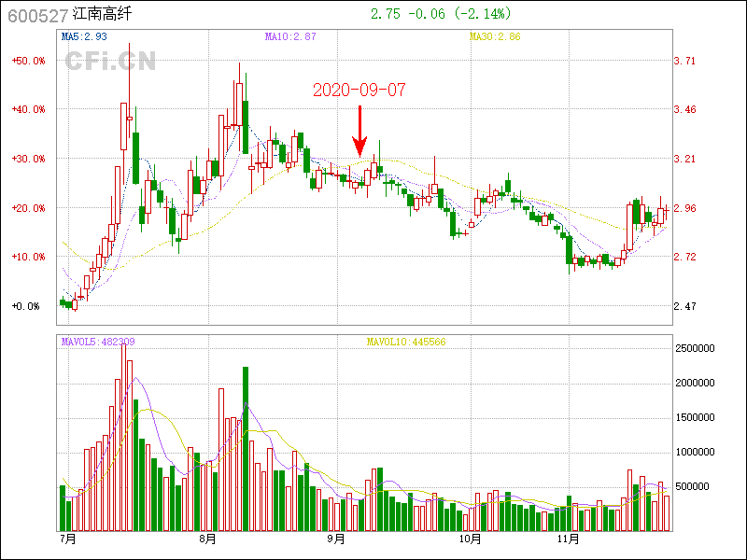The width and height of the screenshot is (747, 560).
Task: Click the tallest green volume bar in August
Action: pos(246,449)
